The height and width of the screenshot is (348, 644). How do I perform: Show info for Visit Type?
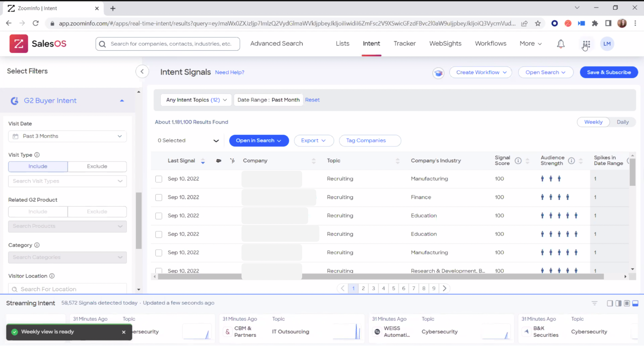37,155
